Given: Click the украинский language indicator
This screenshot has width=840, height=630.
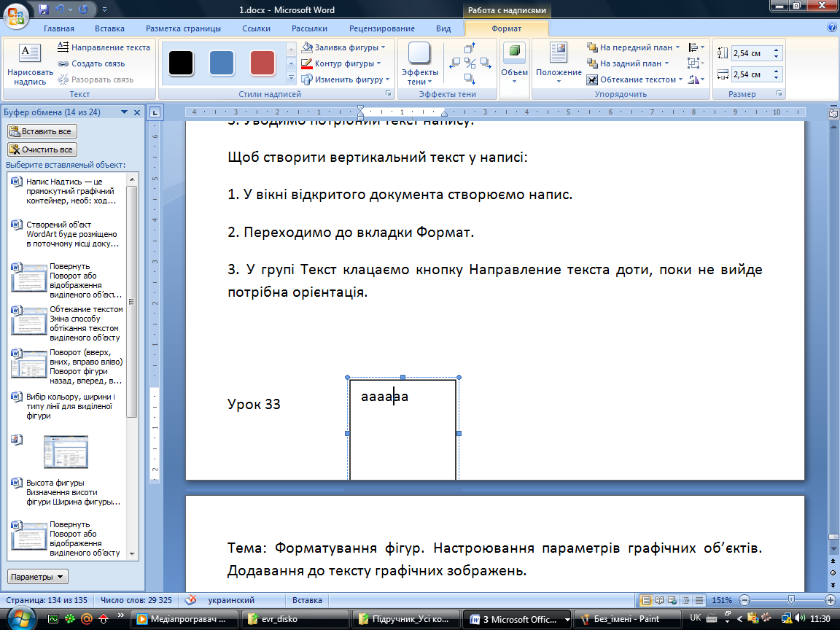Looking at the screenshot, I should pos(231,601).
